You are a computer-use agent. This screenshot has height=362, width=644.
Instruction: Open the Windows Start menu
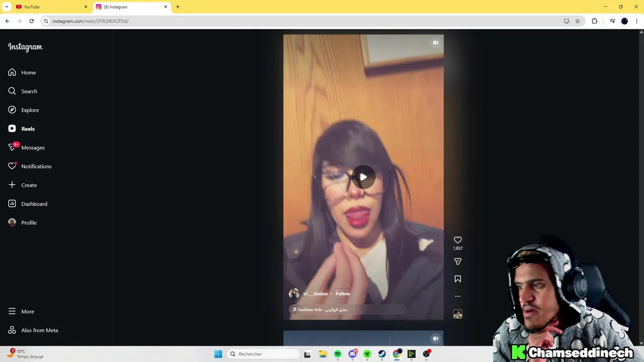(218, 354)
